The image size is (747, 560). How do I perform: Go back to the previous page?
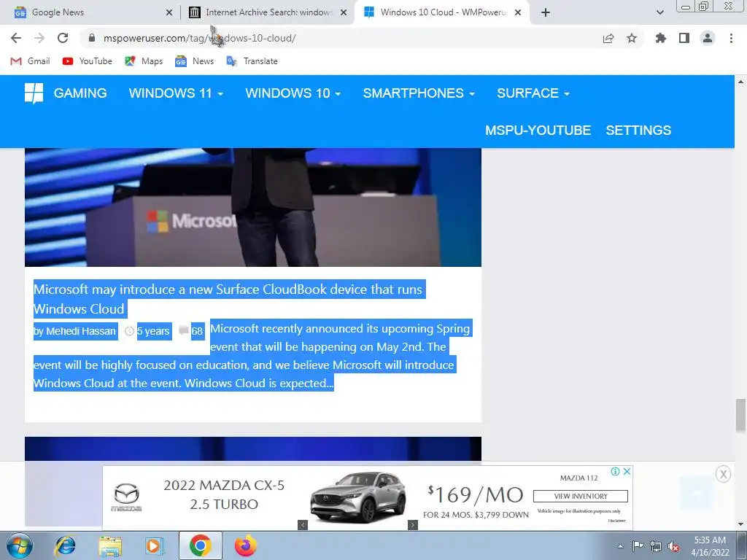click(x=16, y=38)
